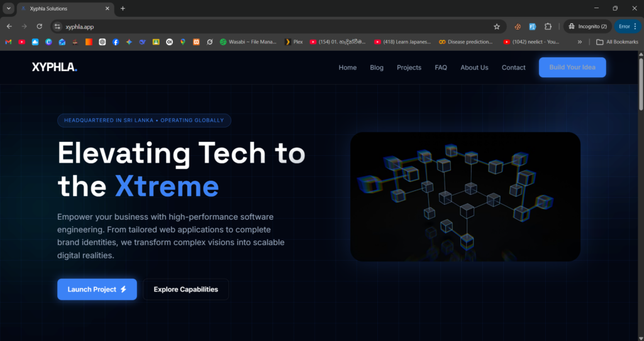
Task: Expand the tab search dropdown arrow
Action: pos(9,8)
